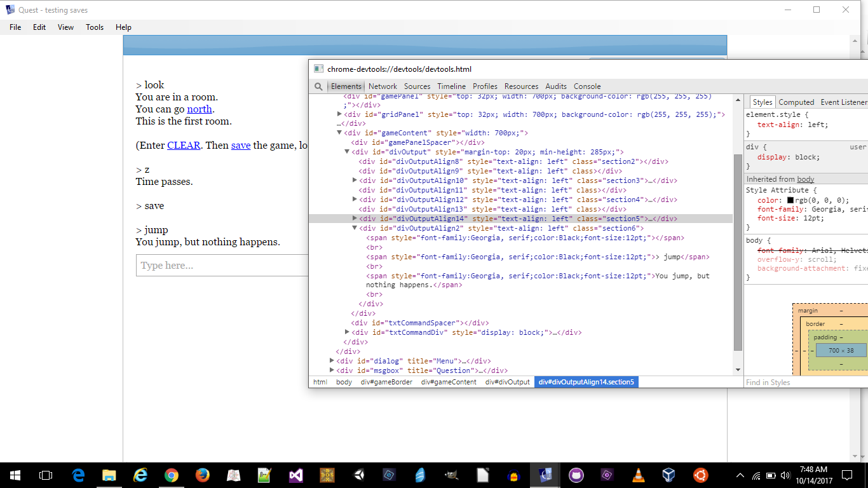Expand the msgbox Question div node
This screenshot has height=488, width=868.
point(332,370)
